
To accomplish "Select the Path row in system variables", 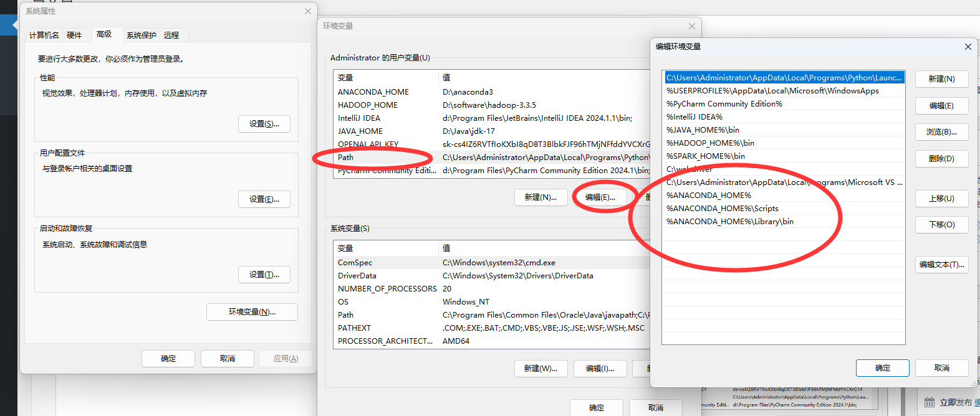I will click(x=491, y=315).
